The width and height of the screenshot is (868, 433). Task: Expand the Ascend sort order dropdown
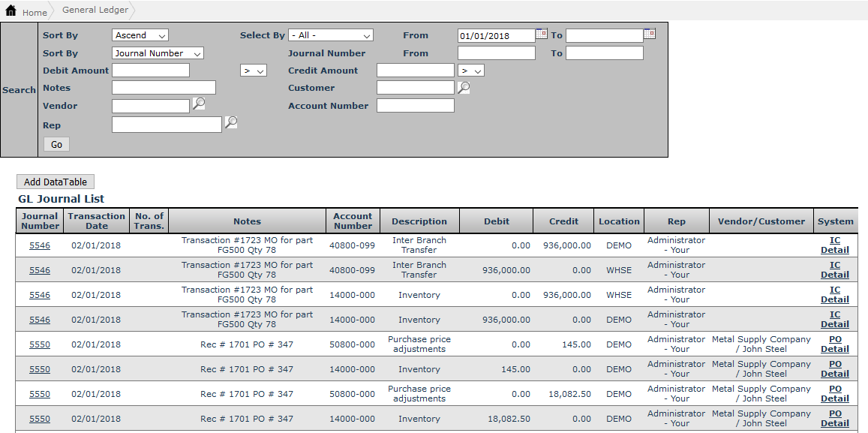[140, 35]
